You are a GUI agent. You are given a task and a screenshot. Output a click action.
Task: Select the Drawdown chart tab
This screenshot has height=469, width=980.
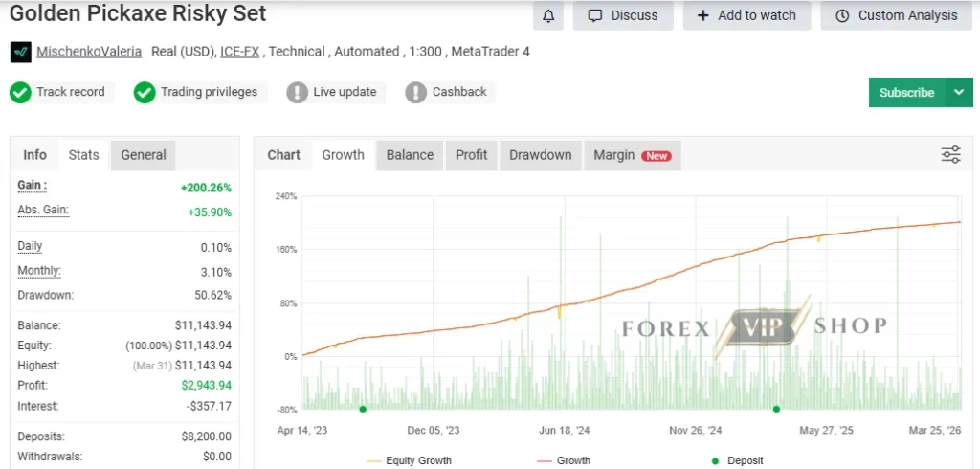click(x=540, y=155)
